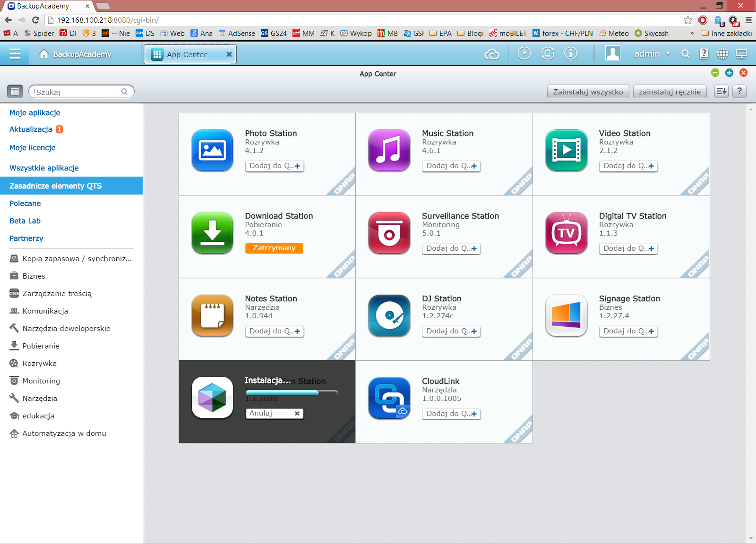Screen dimensions: 756x544
Task: Show more bookmarks with the chevron
Action: [692, 33]
